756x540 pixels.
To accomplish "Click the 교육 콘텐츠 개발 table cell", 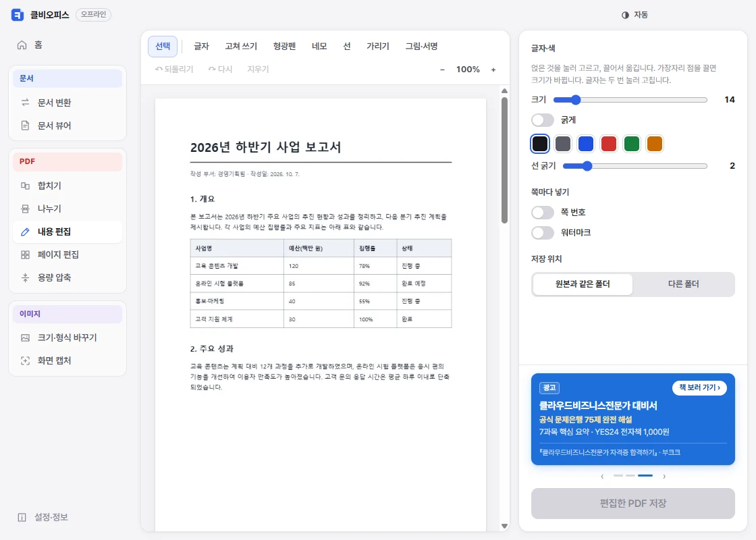I will 237,266.
